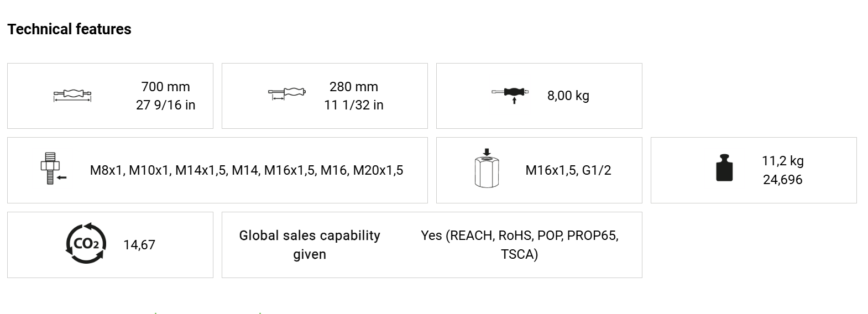Click the sliding weight hammer icon
The width and height of the screenshot is (868, 314).
pos(510,94)
